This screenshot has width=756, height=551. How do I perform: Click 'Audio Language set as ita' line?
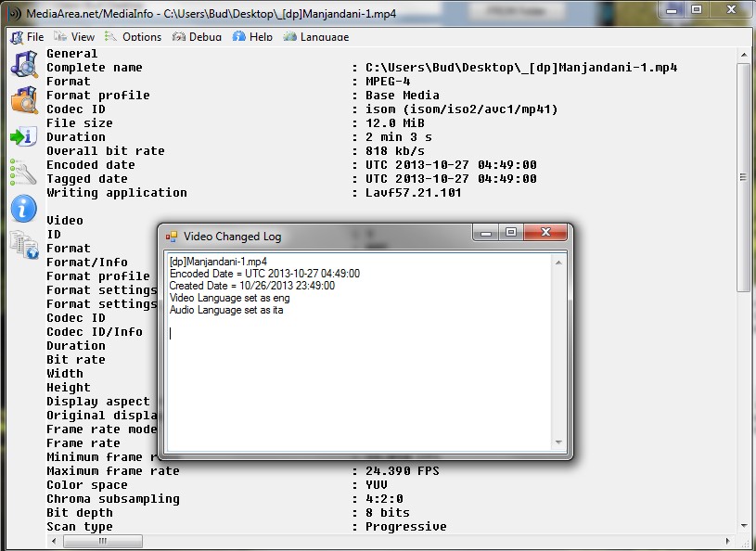pyautogui.click(x=226, y=310)
